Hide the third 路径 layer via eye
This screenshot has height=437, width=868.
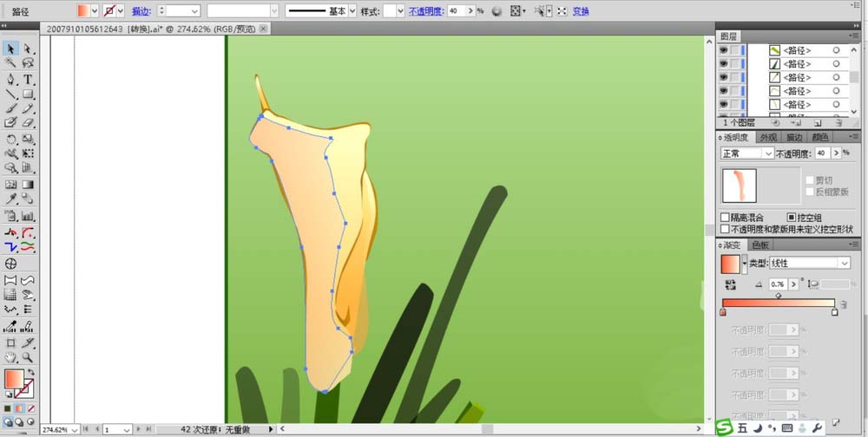click(724, 77)
